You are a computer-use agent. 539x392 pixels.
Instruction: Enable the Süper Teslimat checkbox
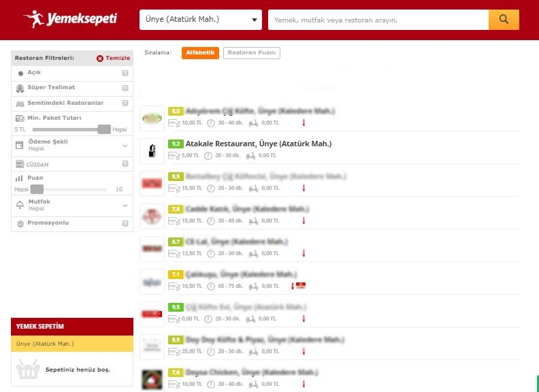[125, 88]
